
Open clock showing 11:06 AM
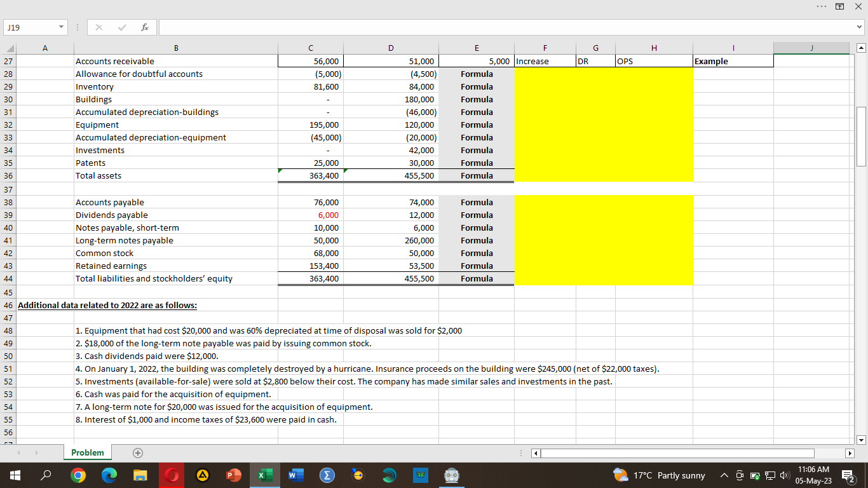[x=812, y=475]
